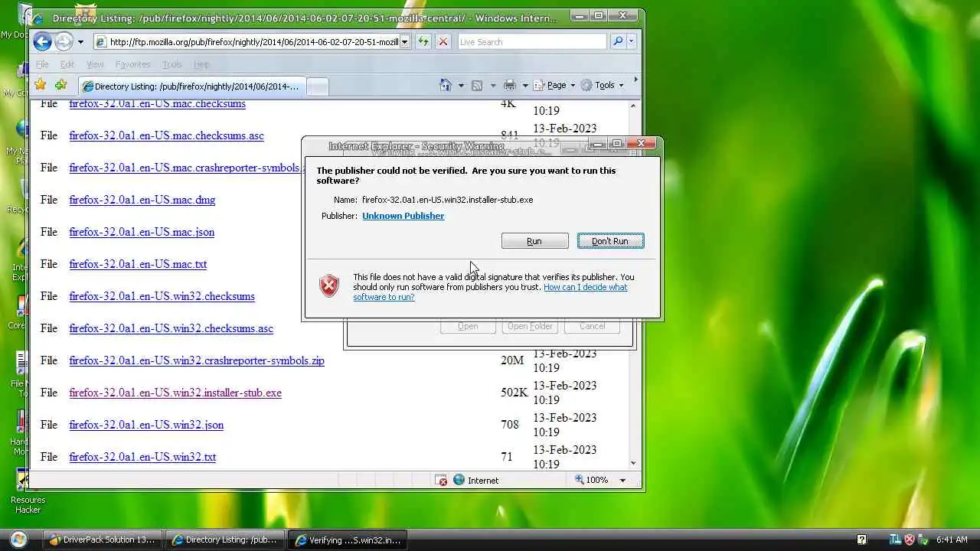Click into the Live Search box
Screen dimensions: 980x551
(x=531, y=42)
